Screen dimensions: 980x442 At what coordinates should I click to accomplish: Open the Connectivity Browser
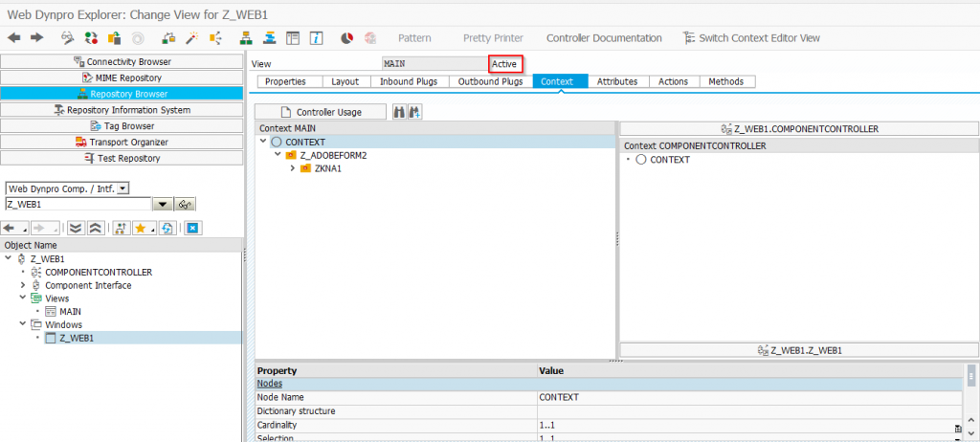pyautogui.click(x=122, y=61)
